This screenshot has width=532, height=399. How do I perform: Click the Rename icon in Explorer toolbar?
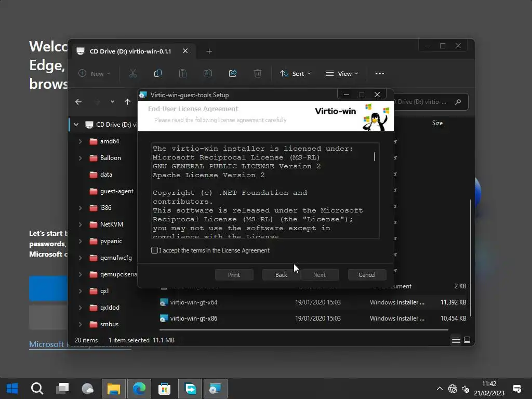[x=208, y=73]
